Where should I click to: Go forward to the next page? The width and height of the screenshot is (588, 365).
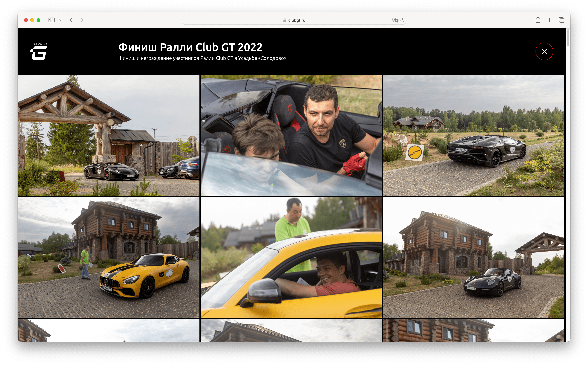tap(82, 20)
